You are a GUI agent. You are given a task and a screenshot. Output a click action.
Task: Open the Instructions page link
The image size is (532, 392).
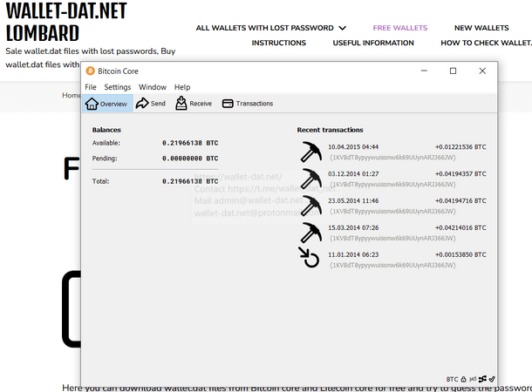[x=278, y=43]
